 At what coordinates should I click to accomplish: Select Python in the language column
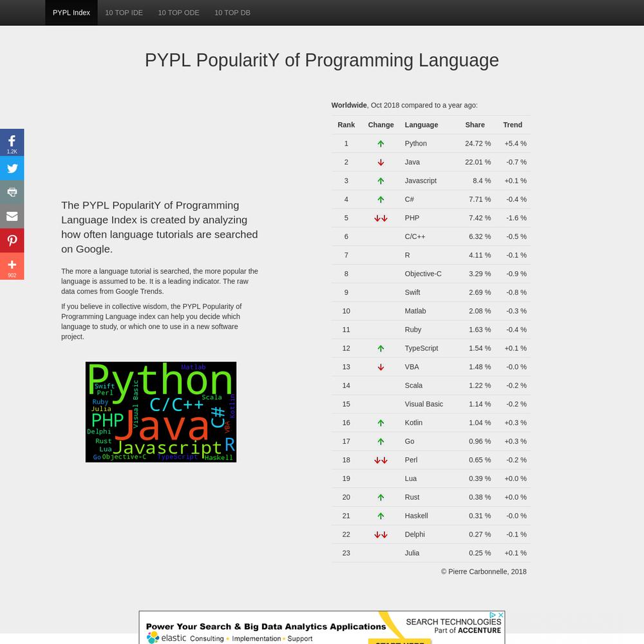click(415, 144)
